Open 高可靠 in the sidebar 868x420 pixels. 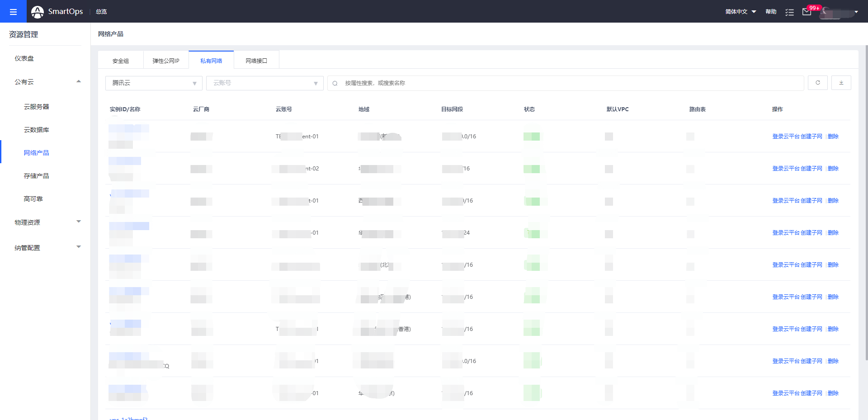(x=33, y=199)
